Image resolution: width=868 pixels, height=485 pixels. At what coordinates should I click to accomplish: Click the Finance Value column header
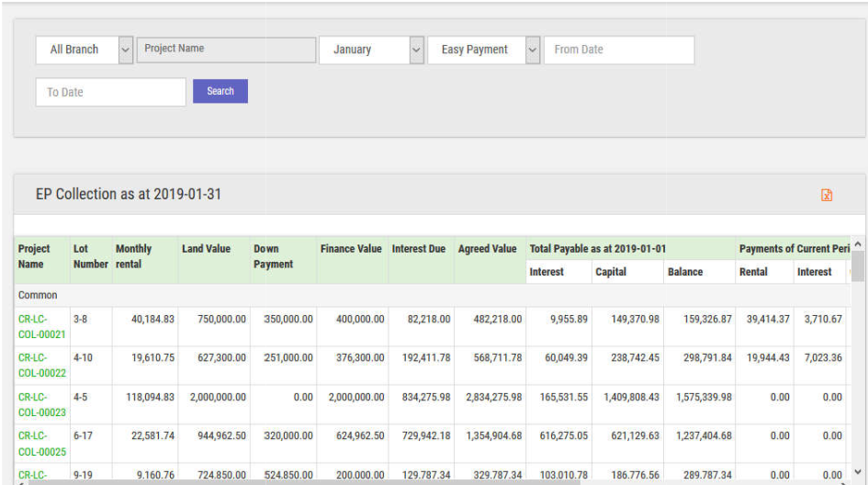[351, 249]
